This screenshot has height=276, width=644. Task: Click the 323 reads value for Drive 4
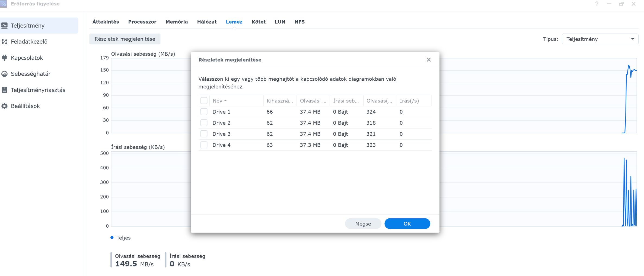click(371, 145)
